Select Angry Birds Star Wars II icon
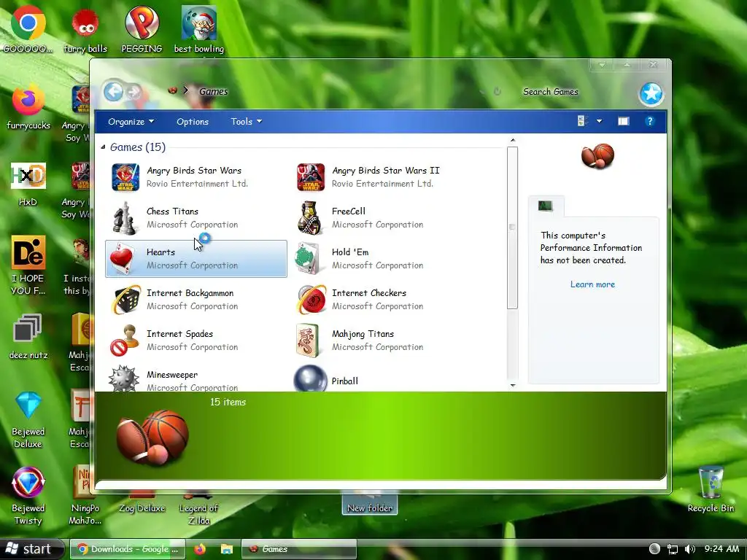Screen dimensions: 747x560 tap(311, 177)
